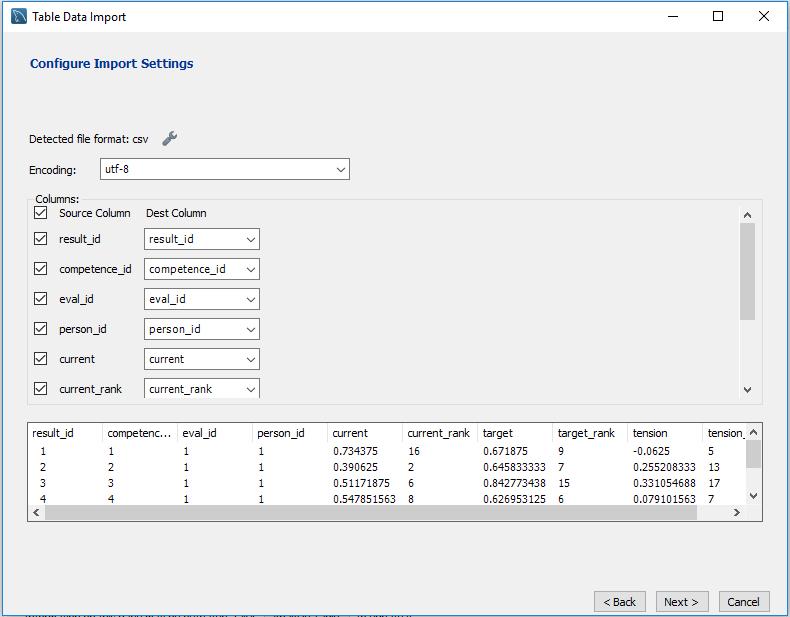Viewport: 790px width, 617px height.
Task: Open current destination column dropdown
Action: (202, 359)
